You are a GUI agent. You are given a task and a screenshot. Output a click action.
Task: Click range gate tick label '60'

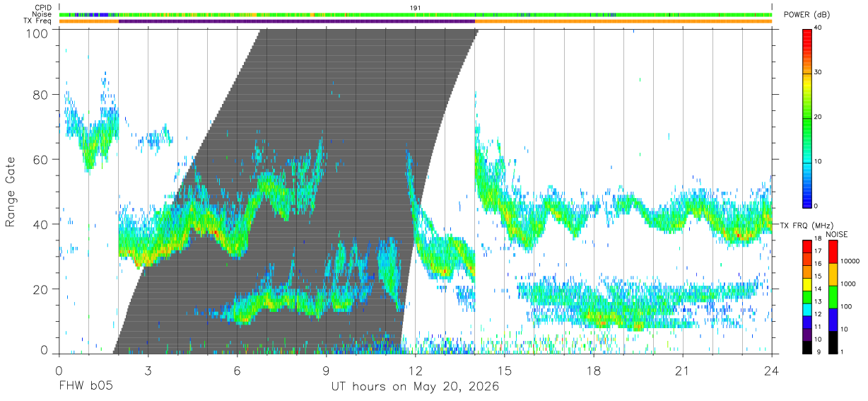[x=40, y=159]
